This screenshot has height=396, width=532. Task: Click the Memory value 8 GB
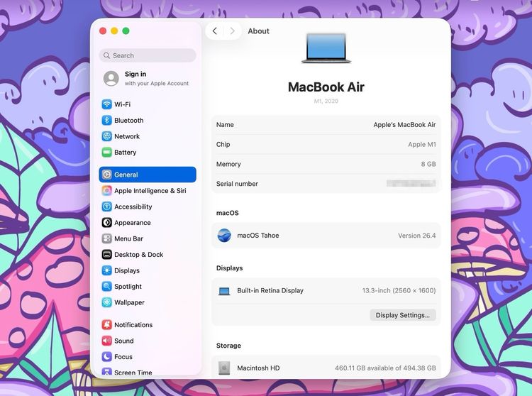(428, 164)
